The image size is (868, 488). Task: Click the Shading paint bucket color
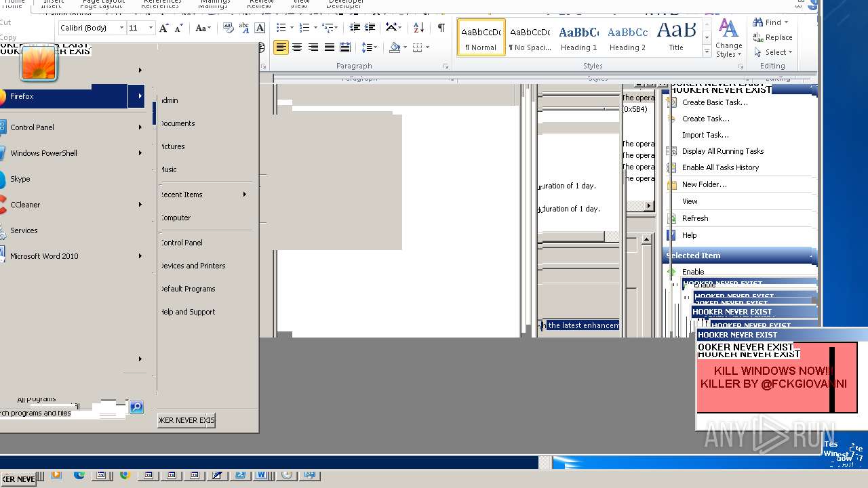tap(395, 47)
